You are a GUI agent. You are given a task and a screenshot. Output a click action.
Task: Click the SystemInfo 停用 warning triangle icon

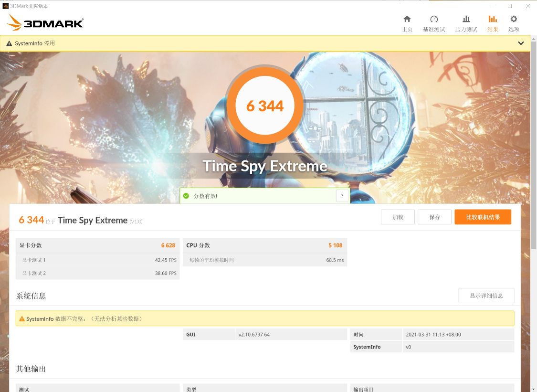pos(9,43)
